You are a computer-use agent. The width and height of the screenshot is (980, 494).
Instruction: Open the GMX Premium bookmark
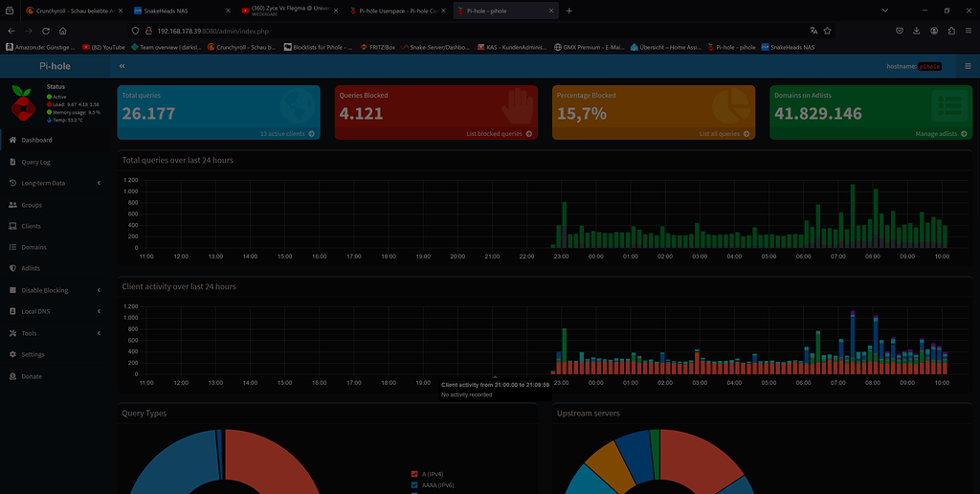click(x=589, y=47)
